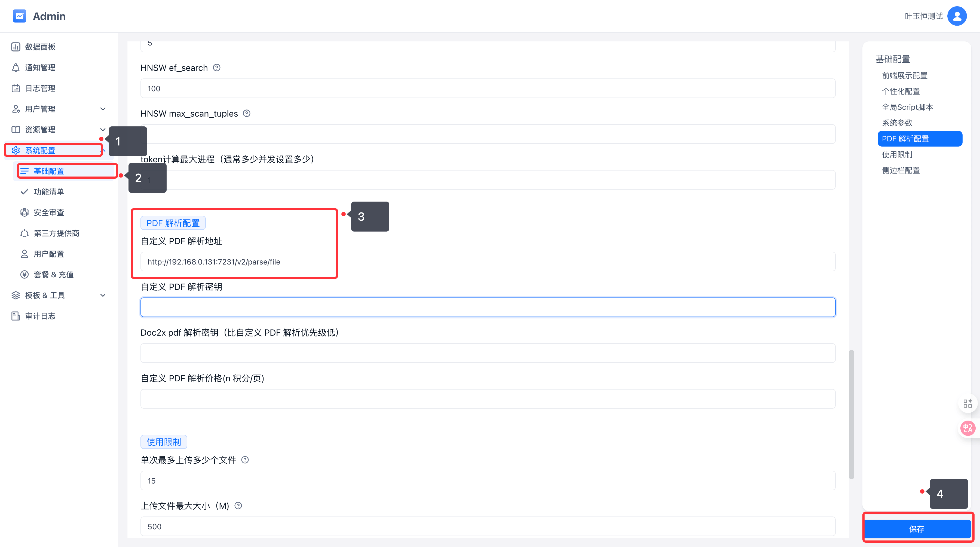Image resolution: width=980 pixels, height=547 pixels.
Task: Click the 用户配置 person icon
Action: 24,254
